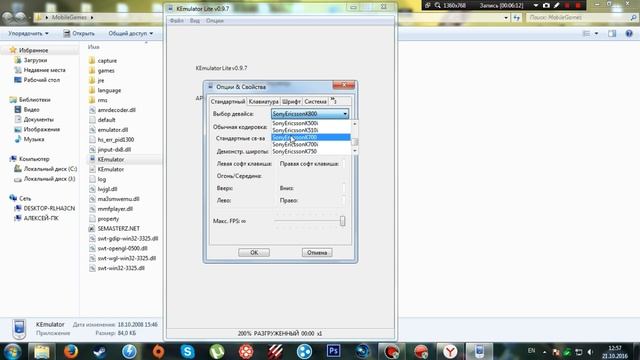Viewport: 640px width, 360px height.
Task: Click the language folder icon
Action: (x=92, y=90)
